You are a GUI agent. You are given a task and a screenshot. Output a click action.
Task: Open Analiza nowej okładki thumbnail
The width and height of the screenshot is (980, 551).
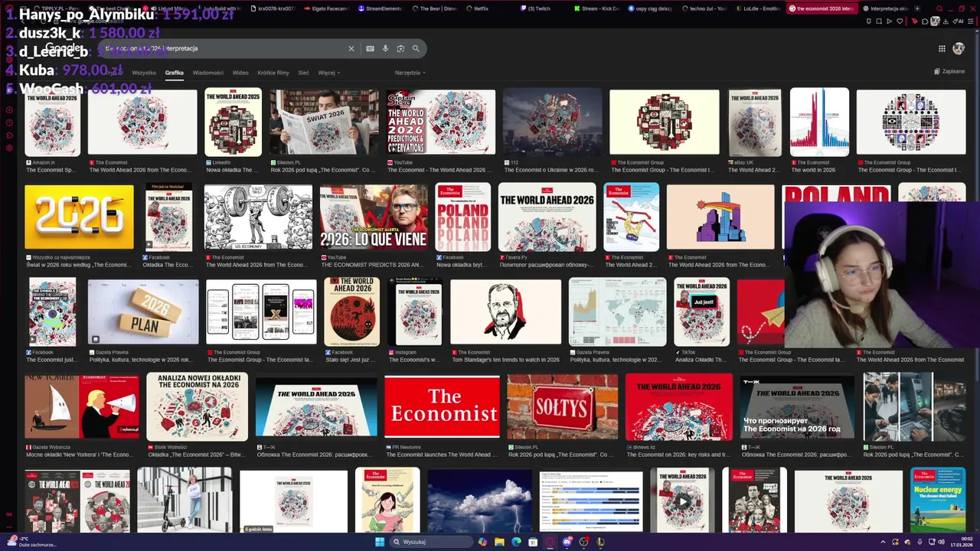coord(197,407)
